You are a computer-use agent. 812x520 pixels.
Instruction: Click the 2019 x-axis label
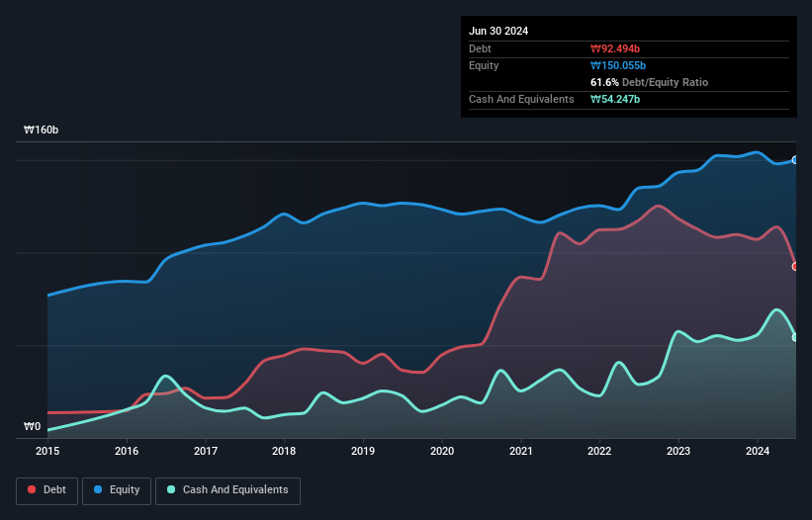[x=363, y=451]
